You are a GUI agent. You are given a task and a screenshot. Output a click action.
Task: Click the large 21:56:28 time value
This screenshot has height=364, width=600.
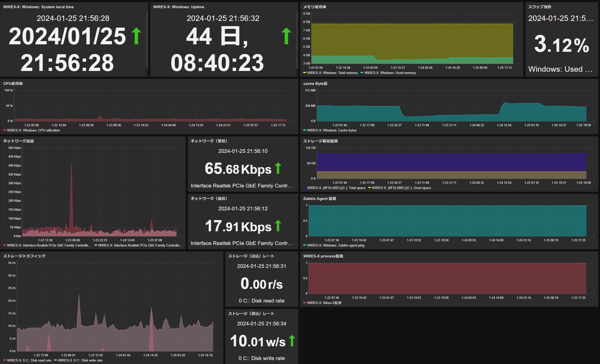pos(67,62)
